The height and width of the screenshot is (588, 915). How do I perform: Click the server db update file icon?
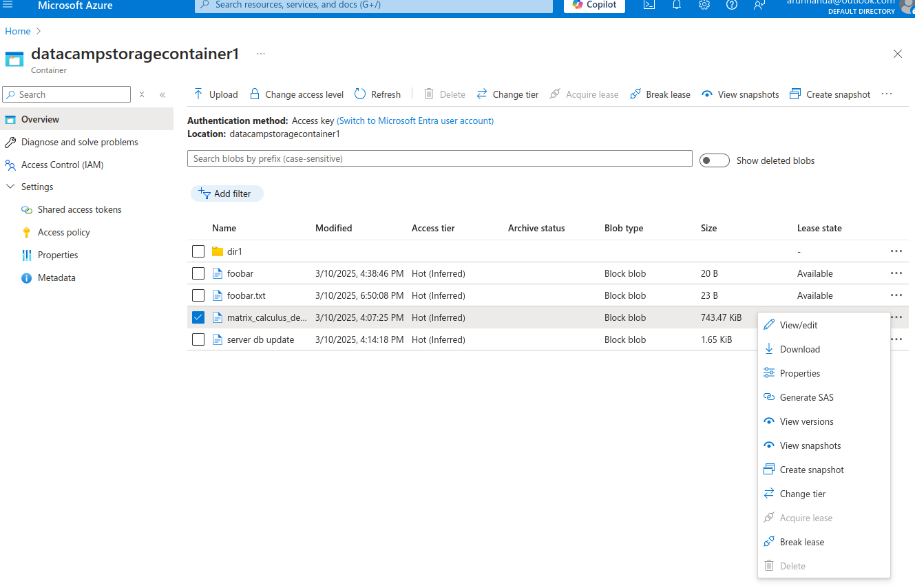(x=218, y=339)
